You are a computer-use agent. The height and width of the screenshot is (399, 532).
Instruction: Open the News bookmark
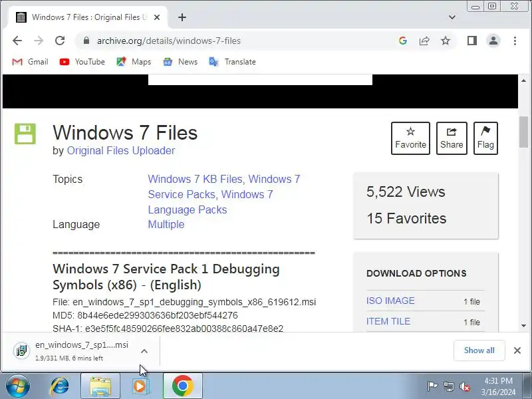[x=180, y=62]
